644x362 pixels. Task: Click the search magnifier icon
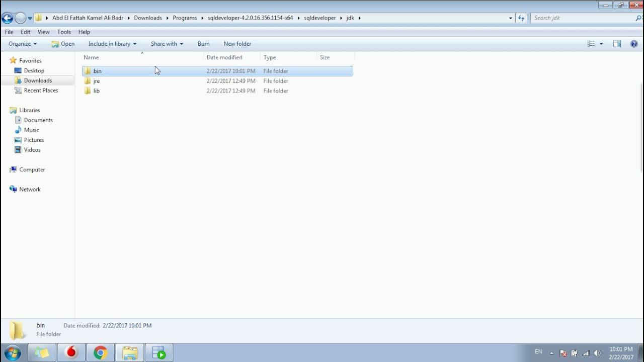[x=639, y=18]
